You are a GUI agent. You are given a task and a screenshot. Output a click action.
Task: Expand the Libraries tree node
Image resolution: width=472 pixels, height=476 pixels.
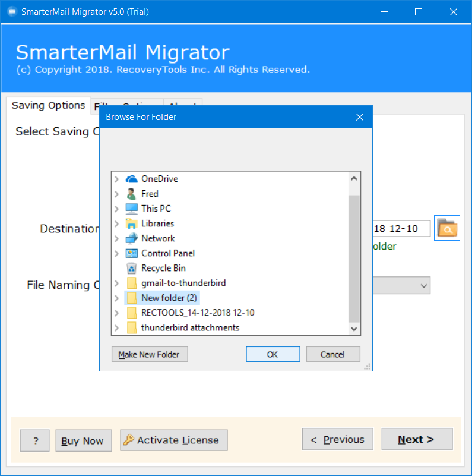(117, 223)
